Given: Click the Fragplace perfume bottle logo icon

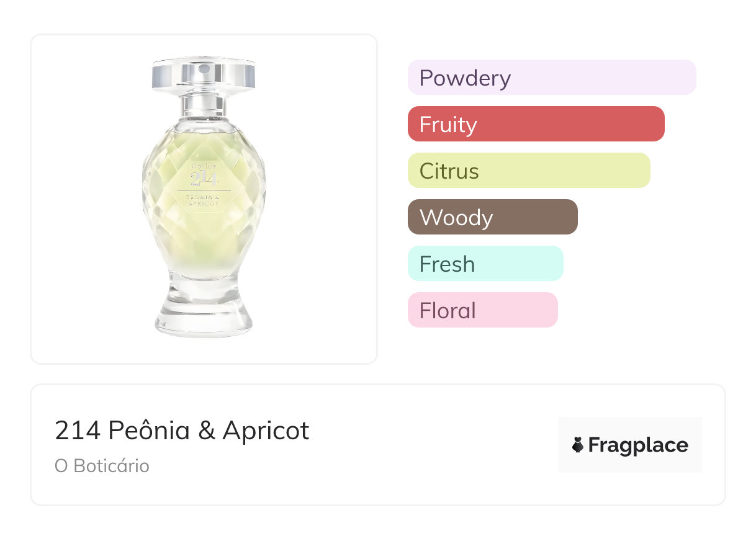Looking at the screenshot, I should pos(578,445).
